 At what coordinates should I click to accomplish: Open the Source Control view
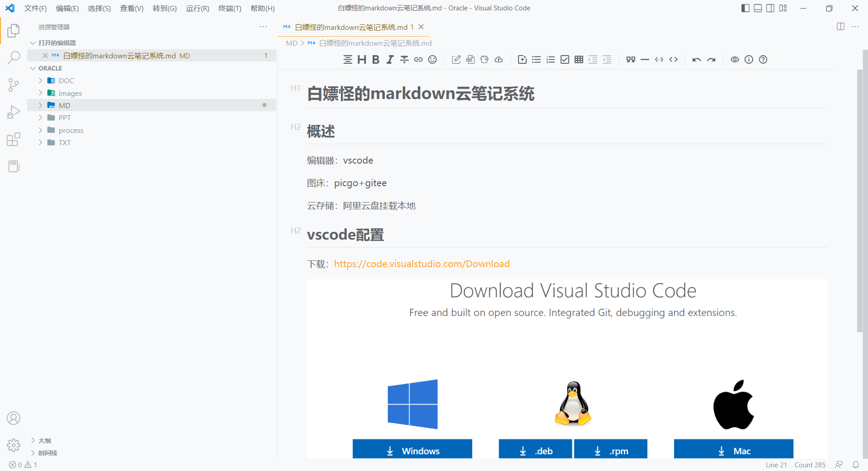(14, 85)
